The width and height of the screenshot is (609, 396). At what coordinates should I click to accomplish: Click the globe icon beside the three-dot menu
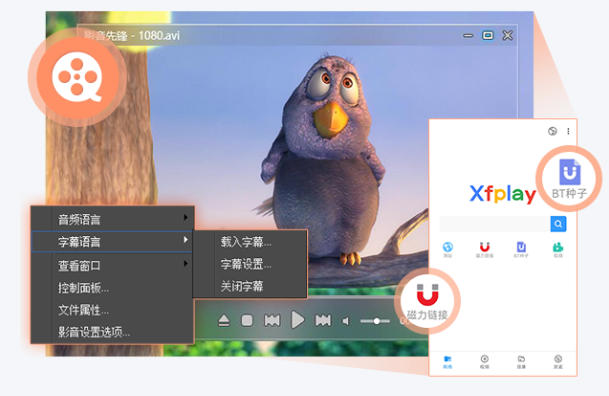(552, 131)
